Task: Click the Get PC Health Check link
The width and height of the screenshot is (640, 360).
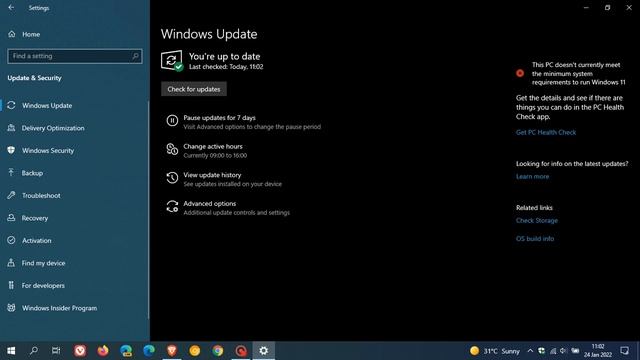Action: pos(546,132)
